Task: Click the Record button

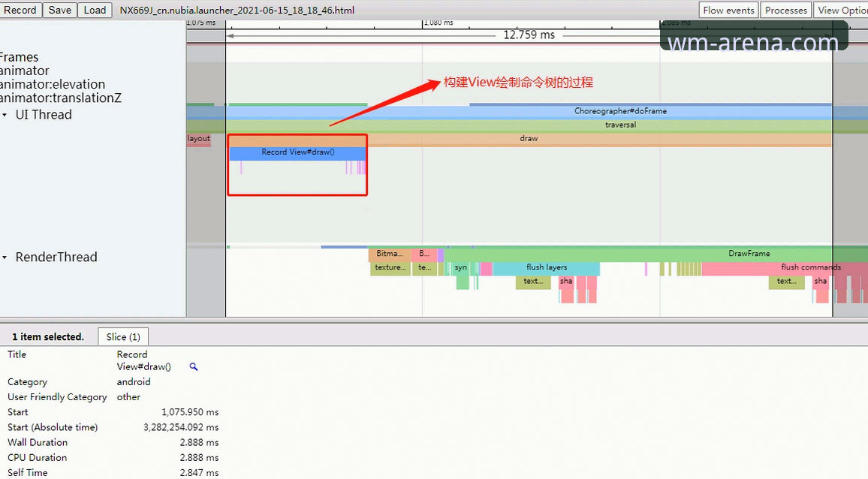Action: [x=20, y=10]
